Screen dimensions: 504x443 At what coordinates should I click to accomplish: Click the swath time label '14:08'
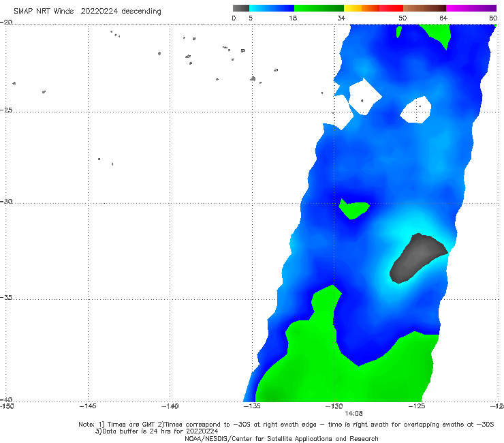pos(353,414)
